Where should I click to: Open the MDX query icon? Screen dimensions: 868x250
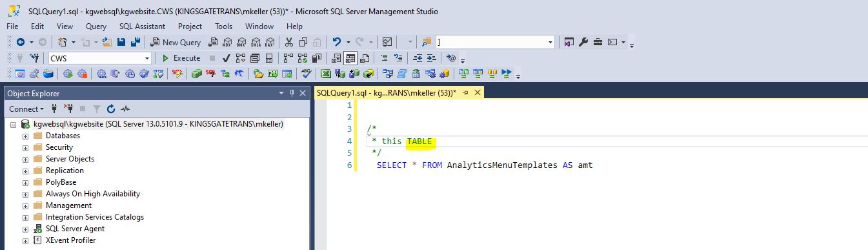coord(227,42)
